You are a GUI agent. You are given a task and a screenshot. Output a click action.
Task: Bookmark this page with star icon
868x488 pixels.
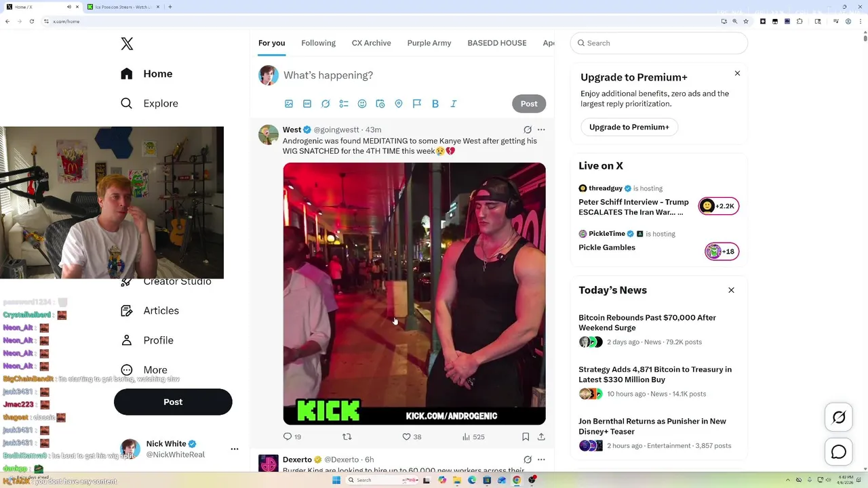(x=746, y=22)
